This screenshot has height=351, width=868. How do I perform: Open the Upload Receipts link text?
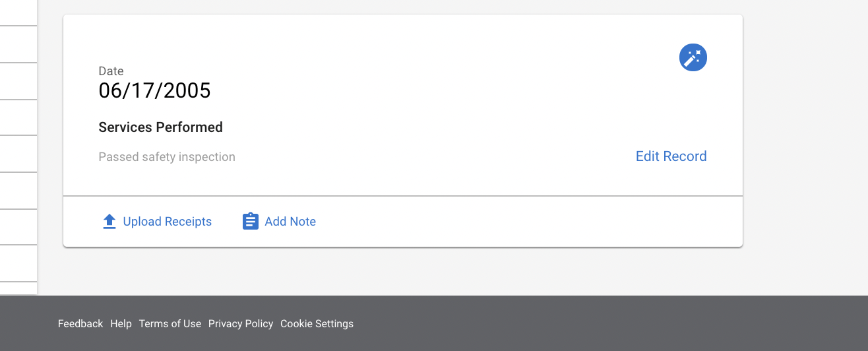click(168, 222)
